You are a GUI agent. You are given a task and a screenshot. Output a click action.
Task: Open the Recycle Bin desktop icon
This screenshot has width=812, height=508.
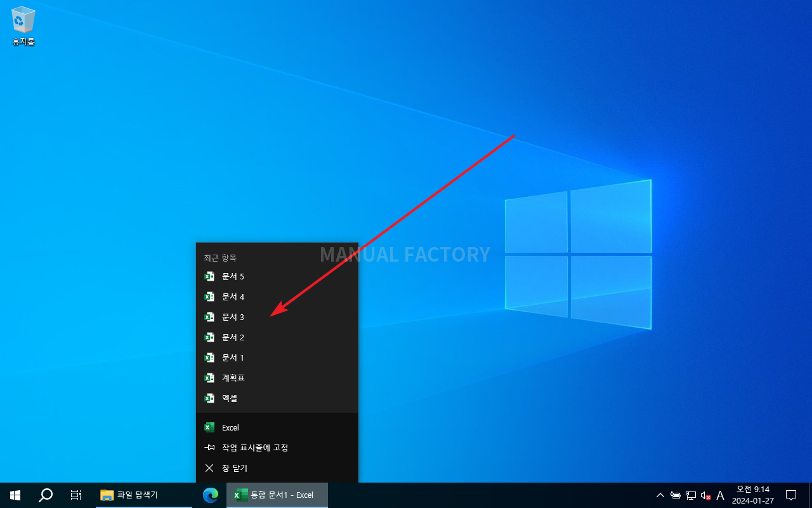(x=23, y=27)
